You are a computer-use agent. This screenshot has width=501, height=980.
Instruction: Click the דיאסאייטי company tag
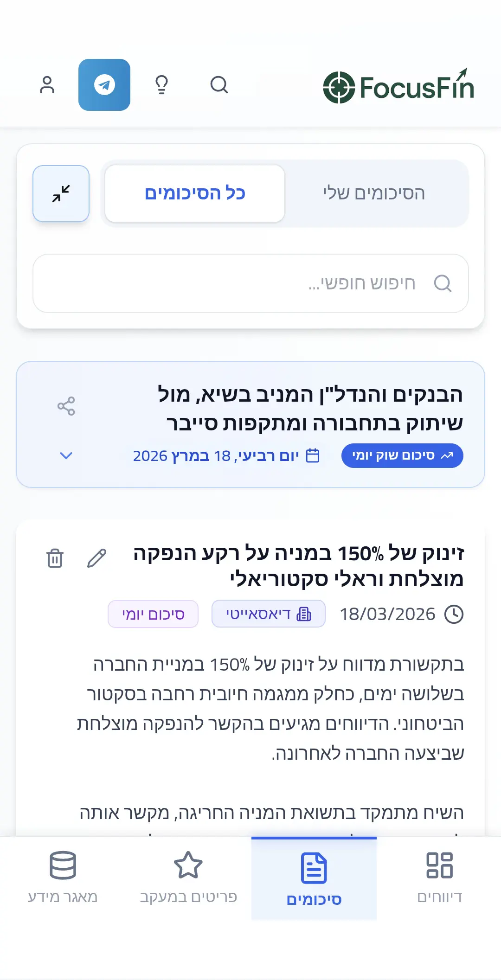pyautogui.click(x=268, y=614)
